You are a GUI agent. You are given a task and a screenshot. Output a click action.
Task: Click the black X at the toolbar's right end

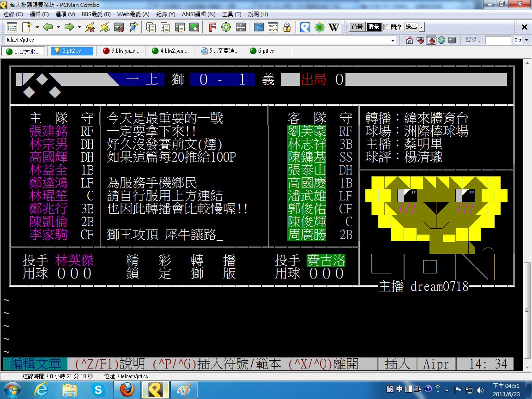524,27
